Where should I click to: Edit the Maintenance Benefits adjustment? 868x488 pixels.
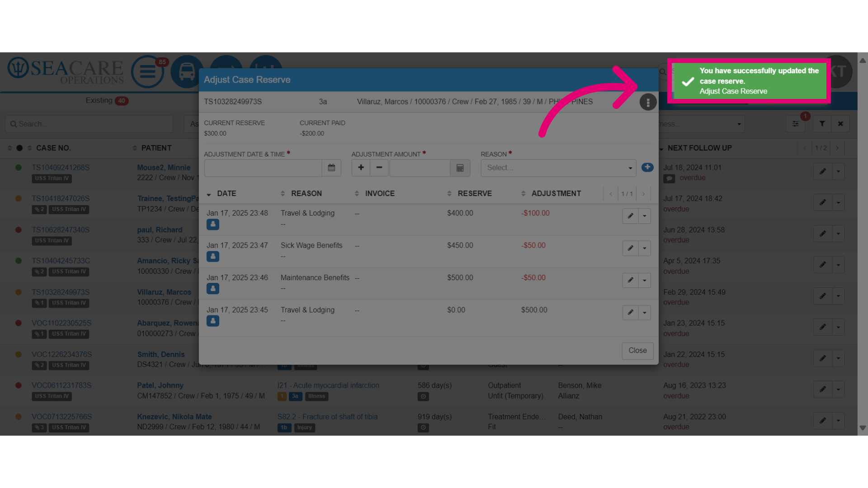pyautogui.click(x=630, y=280)
